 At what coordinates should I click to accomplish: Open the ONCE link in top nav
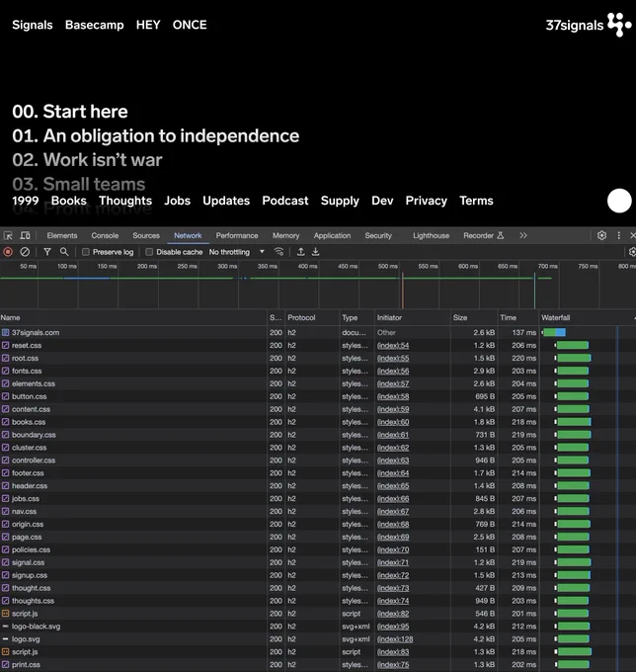click(190, 25)
